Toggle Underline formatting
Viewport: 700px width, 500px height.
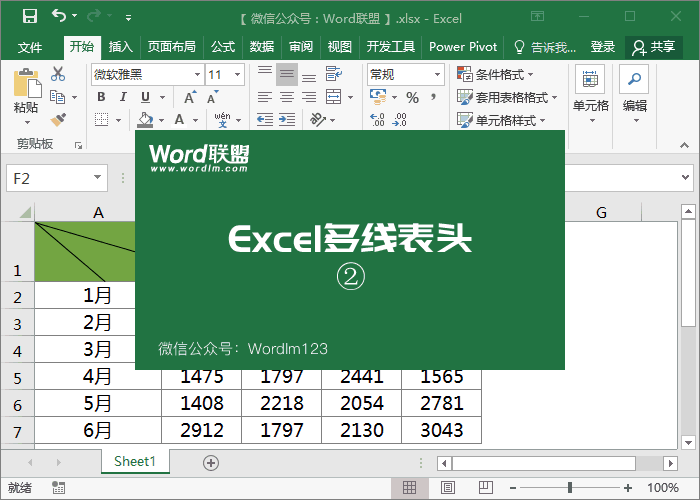145,97
